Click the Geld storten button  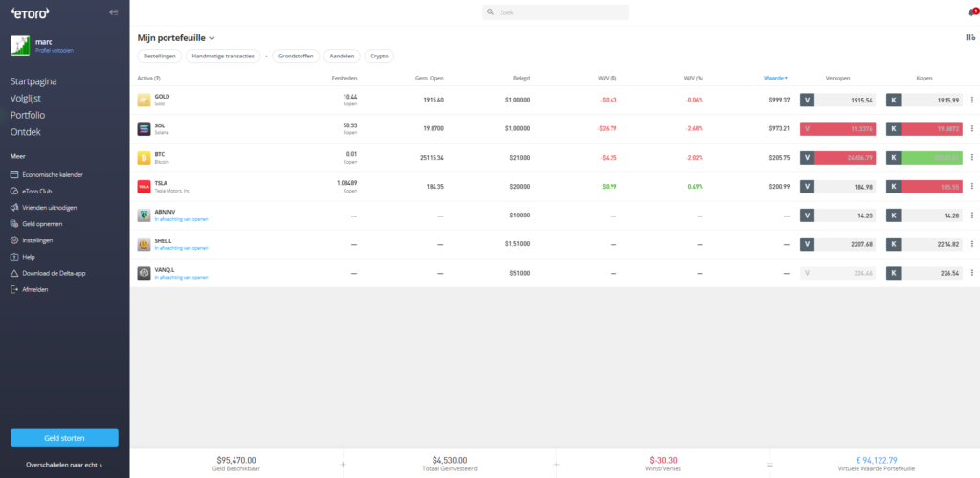tap(64, 438)
